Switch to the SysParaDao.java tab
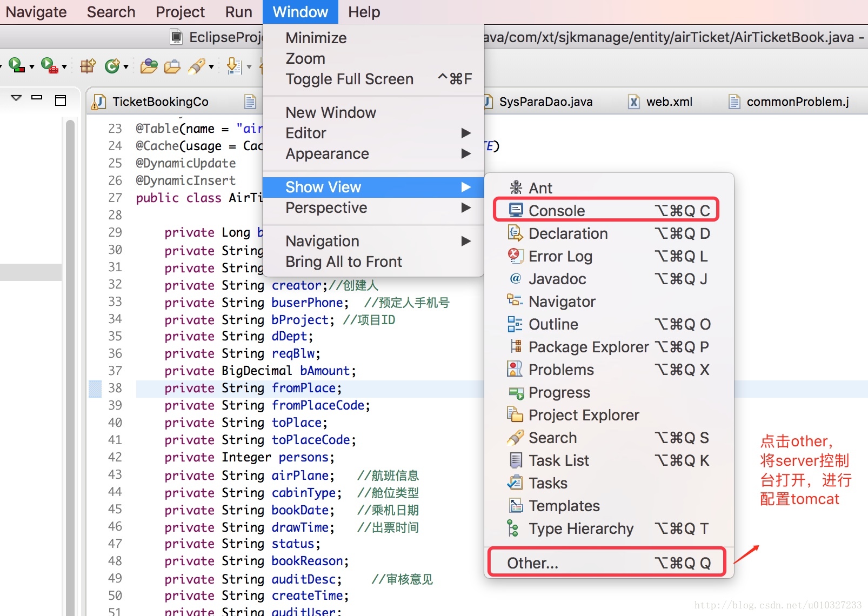 (x=545, y=102)
